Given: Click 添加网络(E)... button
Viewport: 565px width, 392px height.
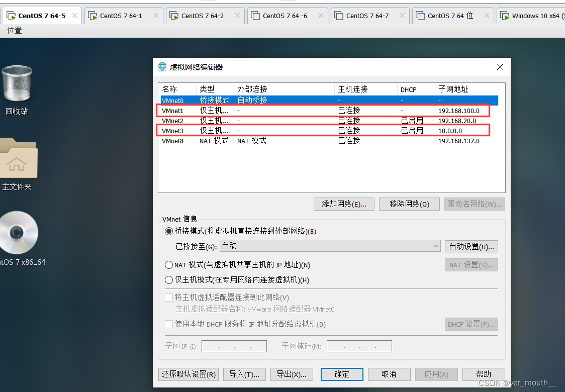Looking at the screenshot, I should [344, 204].
